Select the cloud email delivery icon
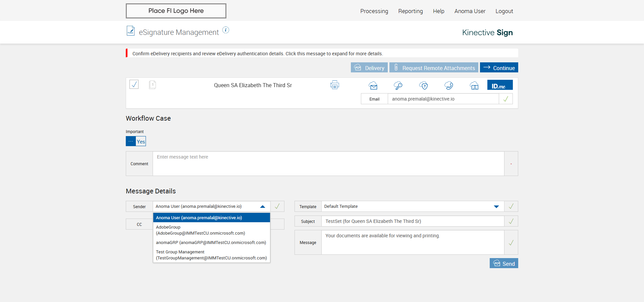This screenshot has height=302, width=644. [x=373, y=85]
